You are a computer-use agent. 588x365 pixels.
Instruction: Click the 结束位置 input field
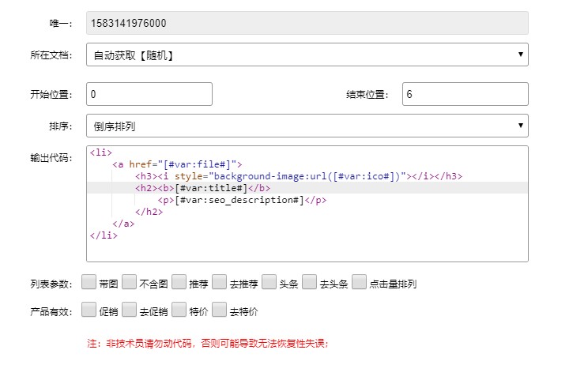(x=465, y=94)
